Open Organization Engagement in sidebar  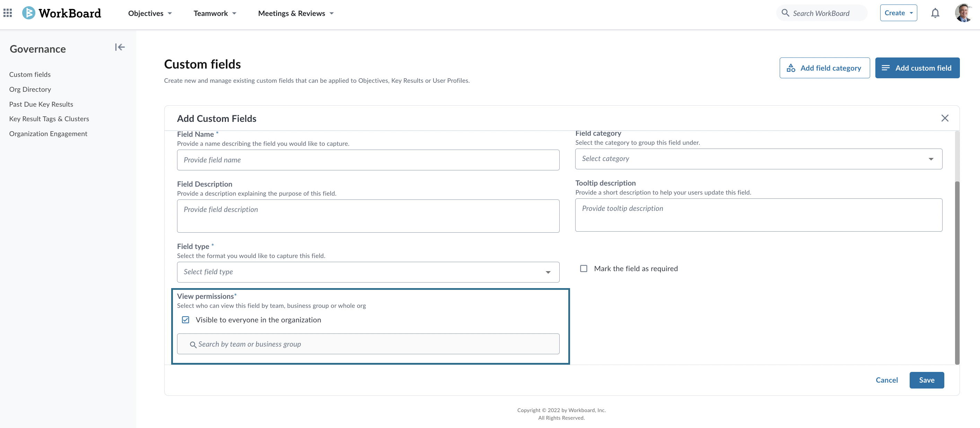coord(48,133)
